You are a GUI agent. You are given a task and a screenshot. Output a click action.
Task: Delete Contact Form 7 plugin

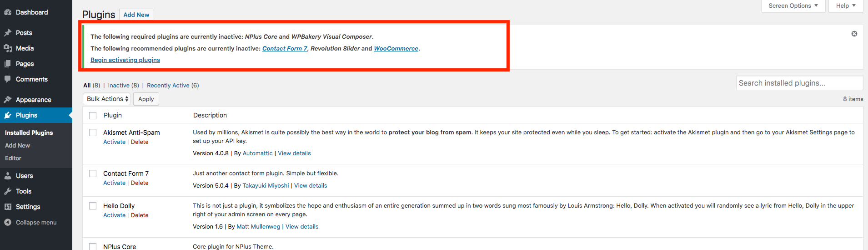(x=140, y=183)
